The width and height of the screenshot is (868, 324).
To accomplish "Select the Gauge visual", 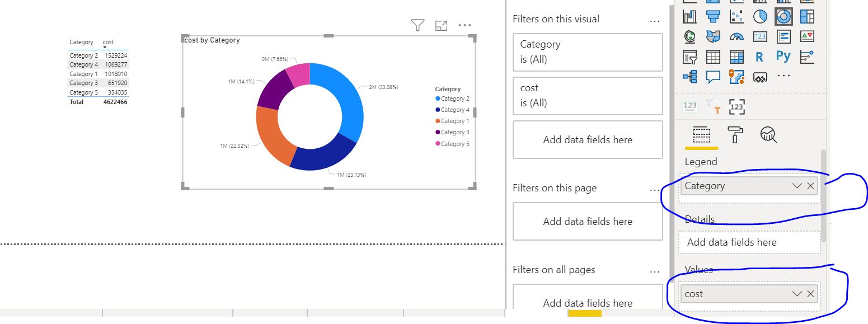I will click(736, 37).
